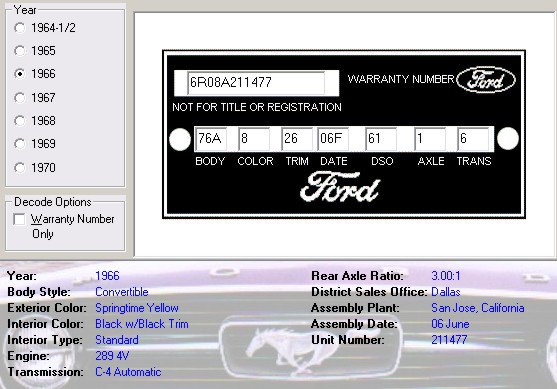
Task: Click the warranty number field 6R08A211477
Action: (x=256, y=83)
